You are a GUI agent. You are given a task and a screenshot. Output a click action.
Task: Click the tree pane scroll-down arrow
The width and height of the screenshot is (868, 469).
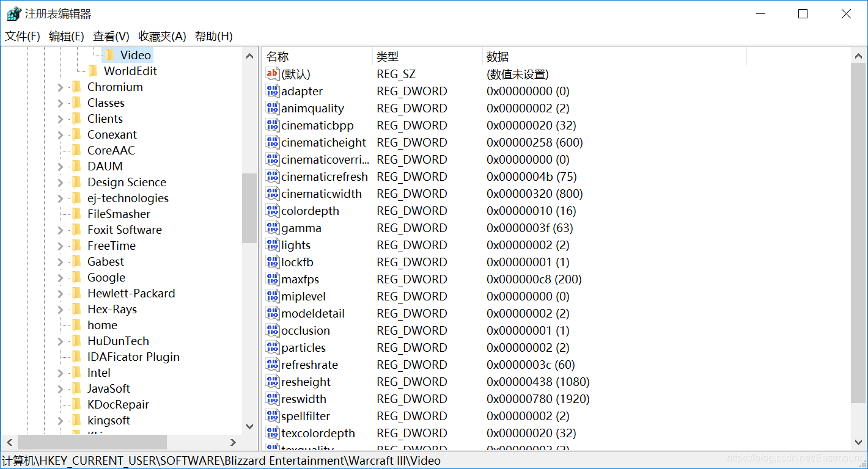(x=249, y=426)
